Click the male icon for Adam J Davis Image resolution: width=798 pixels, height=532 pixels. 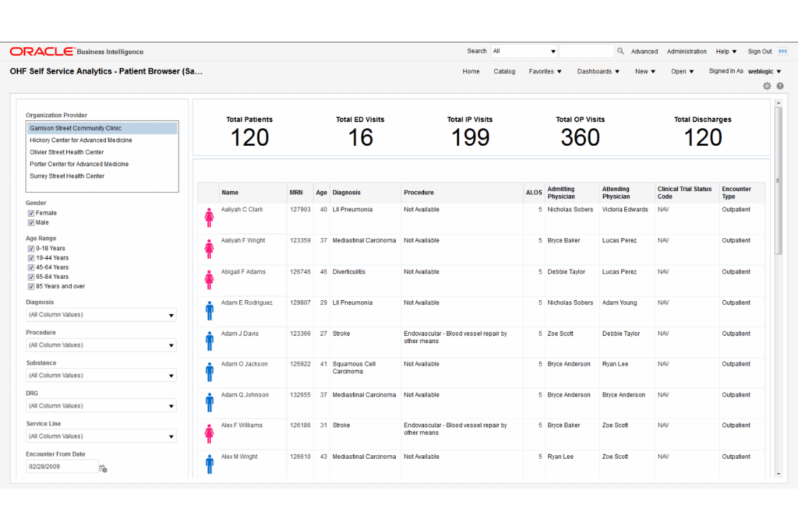pyautogui.click(x=209, y=341)
